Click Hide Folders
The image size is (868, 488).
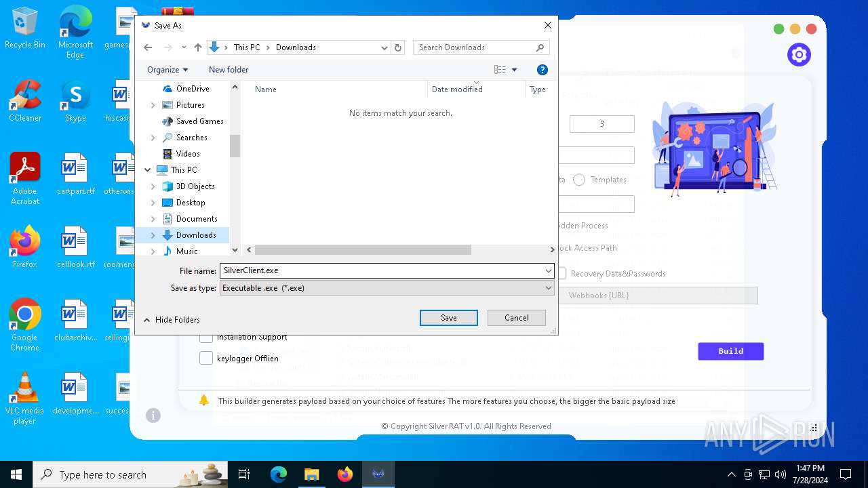[x=172, y=320]
